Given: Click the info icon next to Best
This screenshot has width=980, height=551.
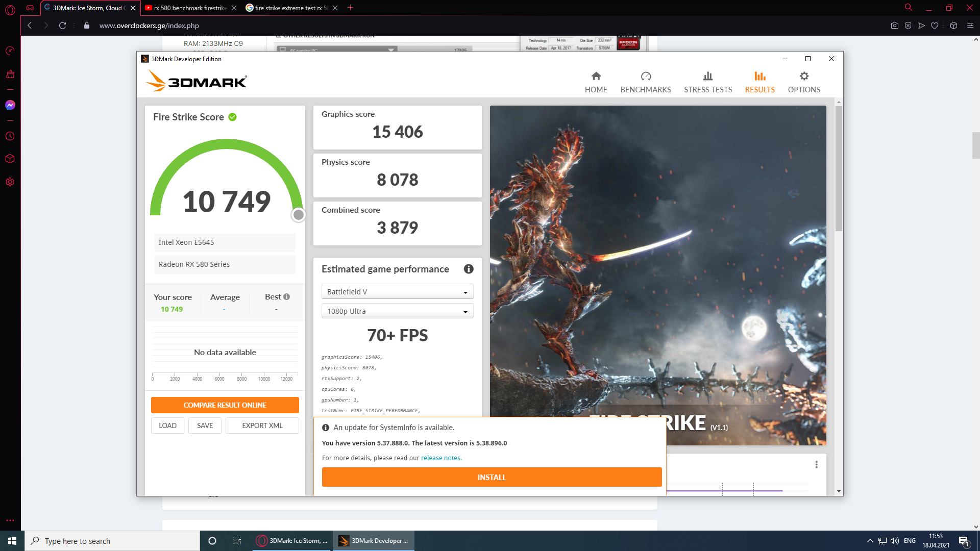Looking at the screenshot, I should pos(286,297).
